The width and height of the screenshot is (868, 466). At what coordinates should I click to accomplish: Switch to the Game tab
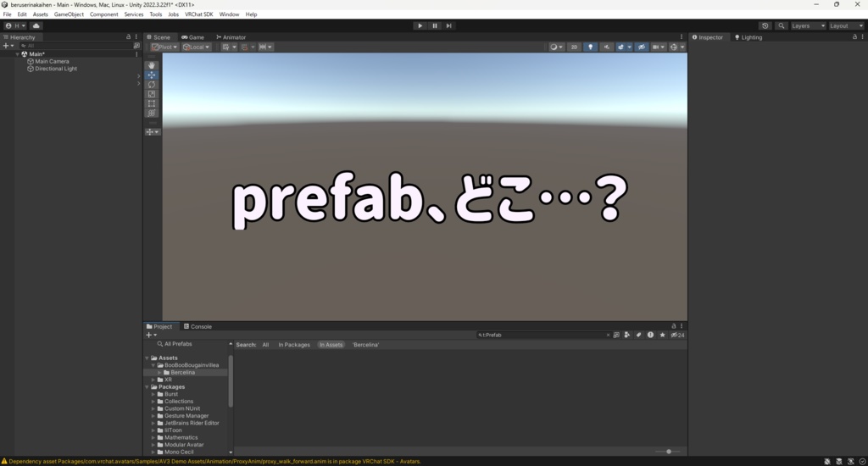click(192, 37)
